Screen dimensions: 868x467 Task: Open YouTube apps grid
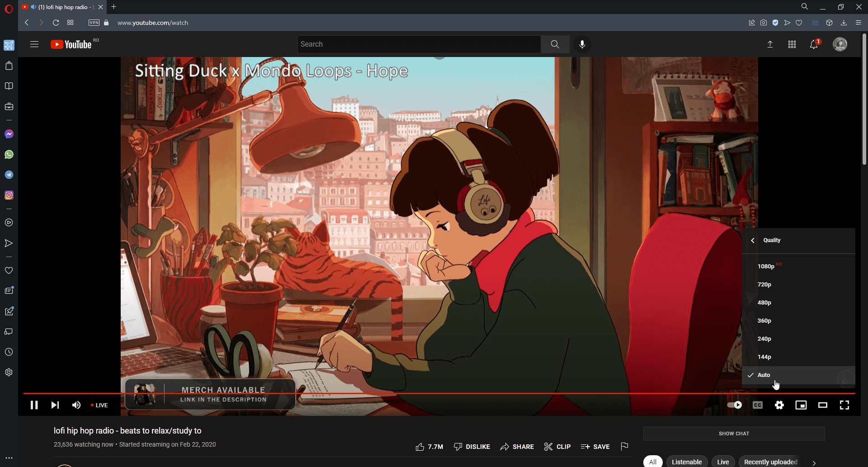point(792,44)
